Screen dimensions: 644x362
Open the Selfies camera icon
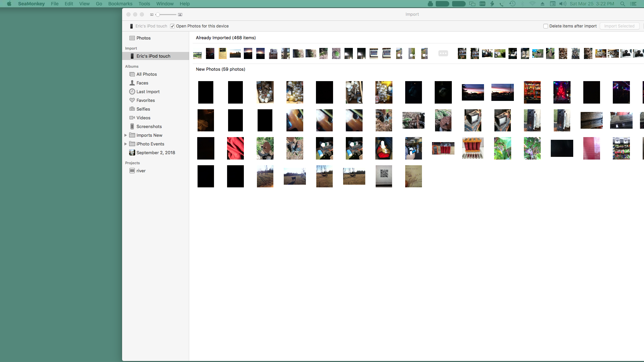coord(132,109)
